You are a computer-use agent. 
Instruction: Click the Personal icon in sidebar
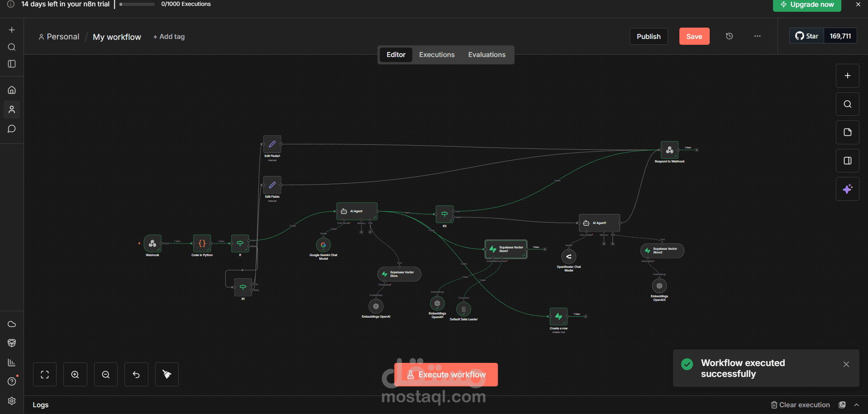pos(12,109)
